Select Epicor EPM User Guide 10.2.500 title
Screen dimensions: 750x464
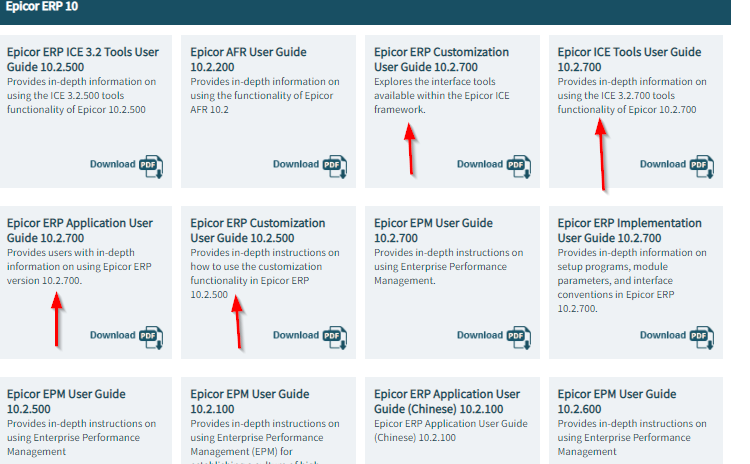[66, 401]
